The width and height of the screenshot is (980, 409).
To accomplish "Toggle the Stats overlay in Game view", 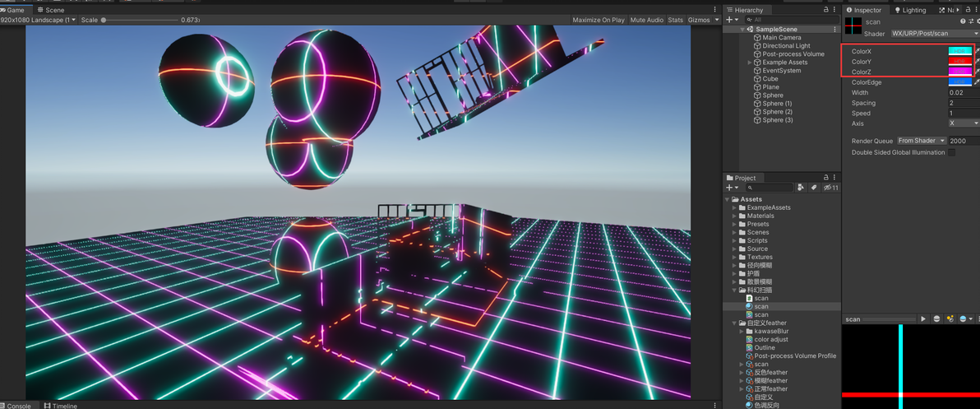I will (675, 20).
